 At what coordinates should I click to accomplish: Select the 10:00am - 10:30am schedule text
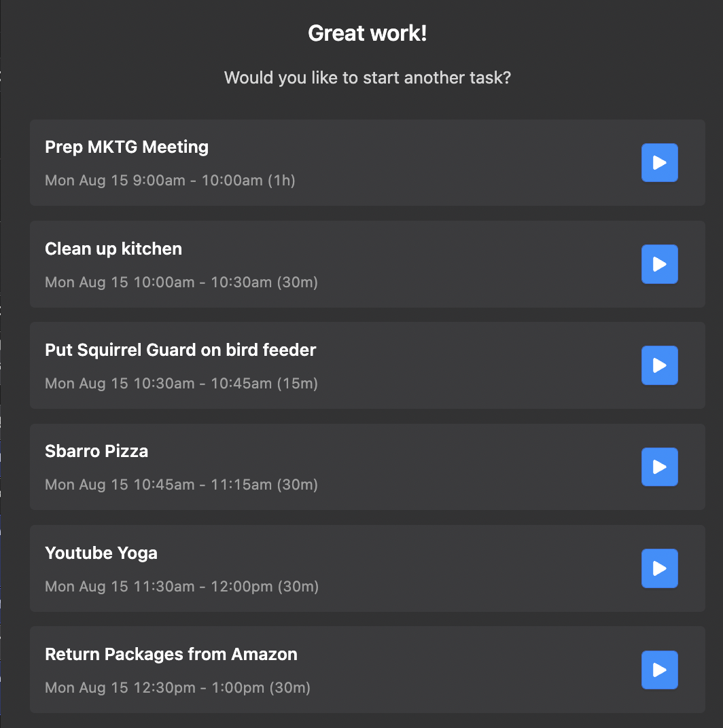(x=181, y=282)
